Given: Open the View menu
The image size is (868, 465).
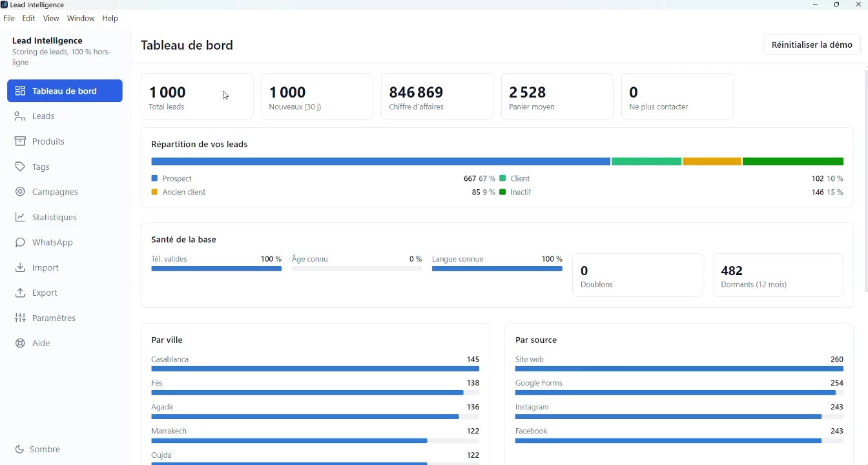Looking at the screenshot, I should [x=51, y=18].
